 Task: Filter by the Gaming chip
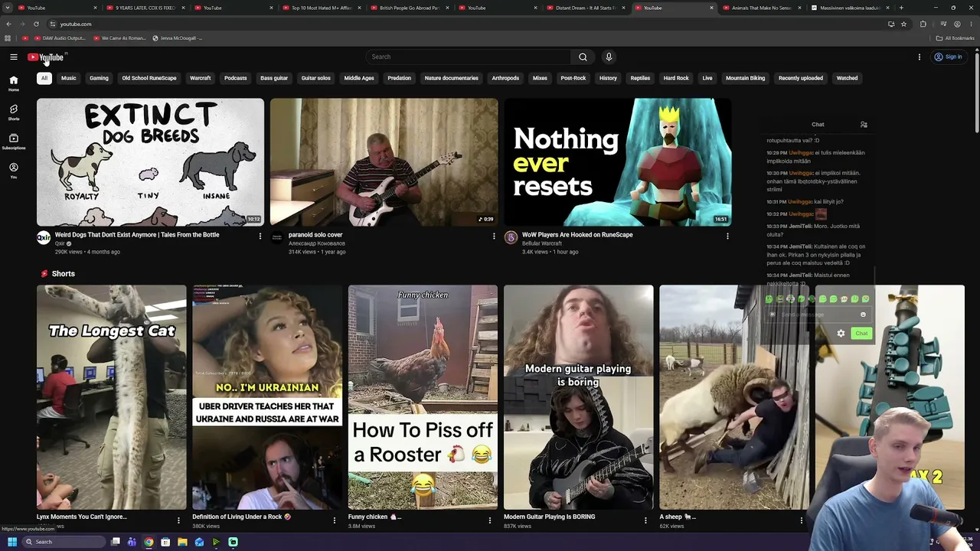pos(99,78)
